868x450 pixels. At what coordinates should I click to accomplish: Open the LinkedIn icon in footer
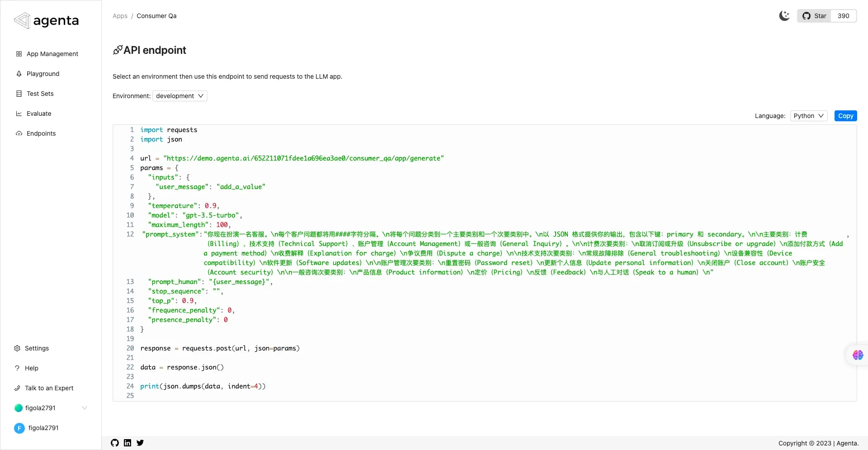[127, 443]
